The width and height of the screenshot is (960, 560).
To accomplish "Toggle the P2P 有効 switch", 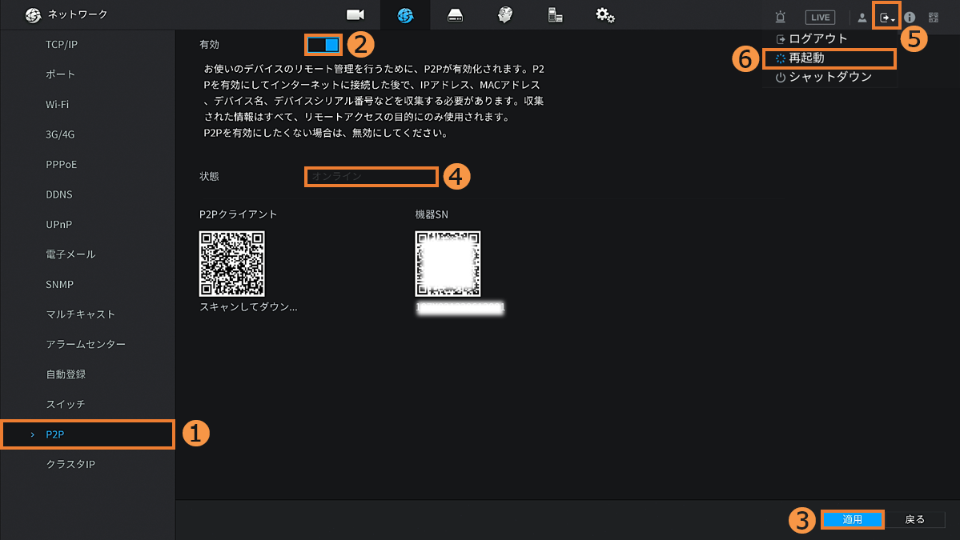I will pos(323,45).
